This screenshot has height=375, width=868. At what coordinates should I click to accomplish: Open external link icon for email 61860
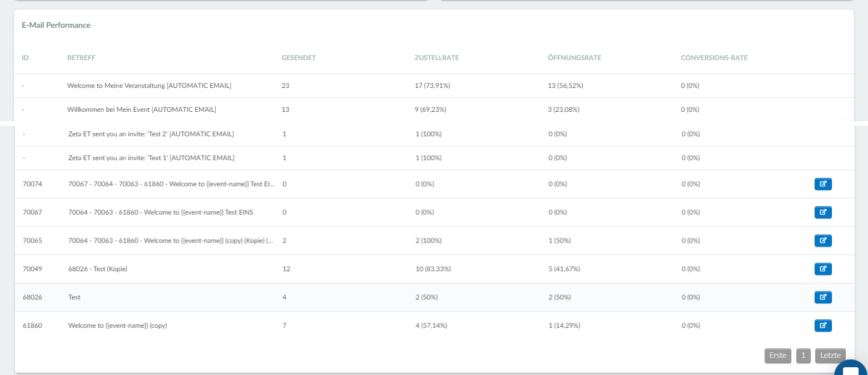(823, 325)
